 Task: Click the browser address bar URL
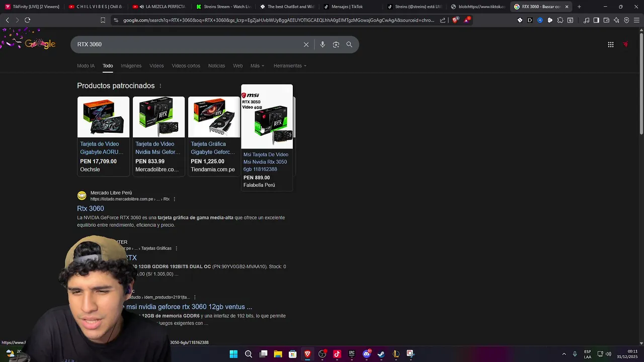click(x=278, y=20)
